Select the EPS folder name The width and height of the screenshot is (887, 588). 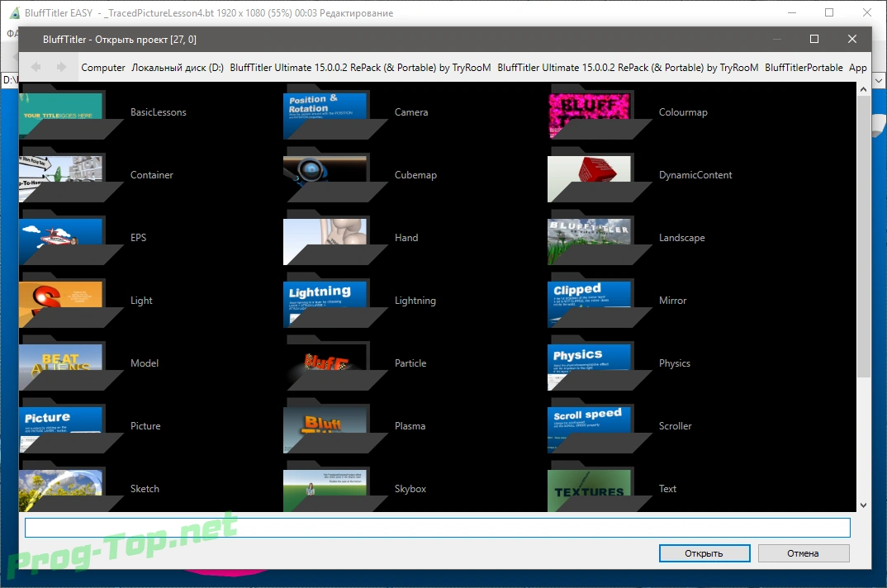click(x=138, y=238)
